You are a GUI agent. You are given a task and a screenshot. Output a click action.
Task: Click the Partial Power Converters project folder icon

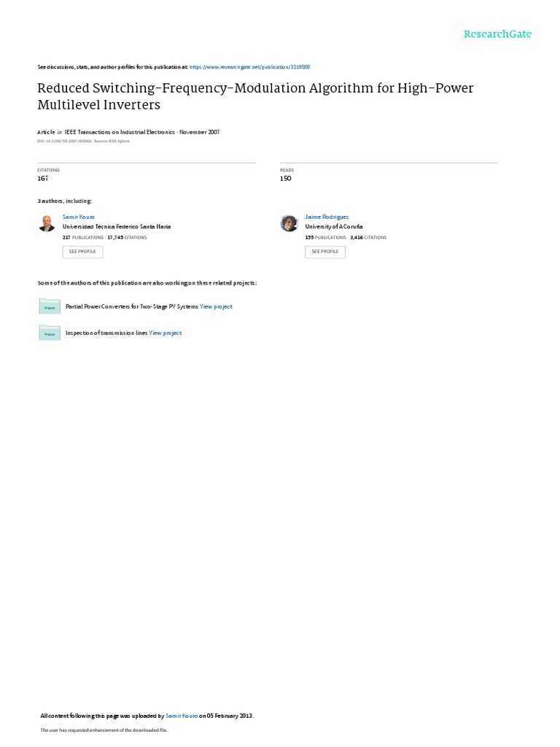[x=50, y=306]
